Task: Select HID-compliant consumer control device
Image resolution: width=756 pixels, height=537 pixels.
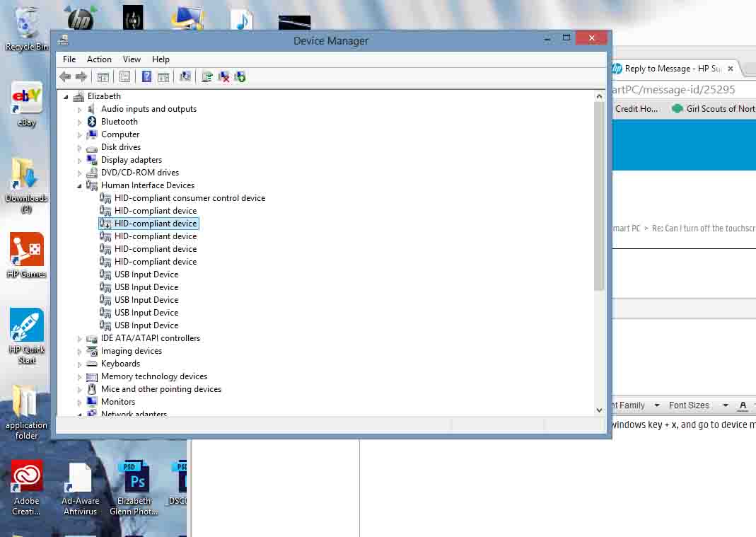Action: pos(190,198)
